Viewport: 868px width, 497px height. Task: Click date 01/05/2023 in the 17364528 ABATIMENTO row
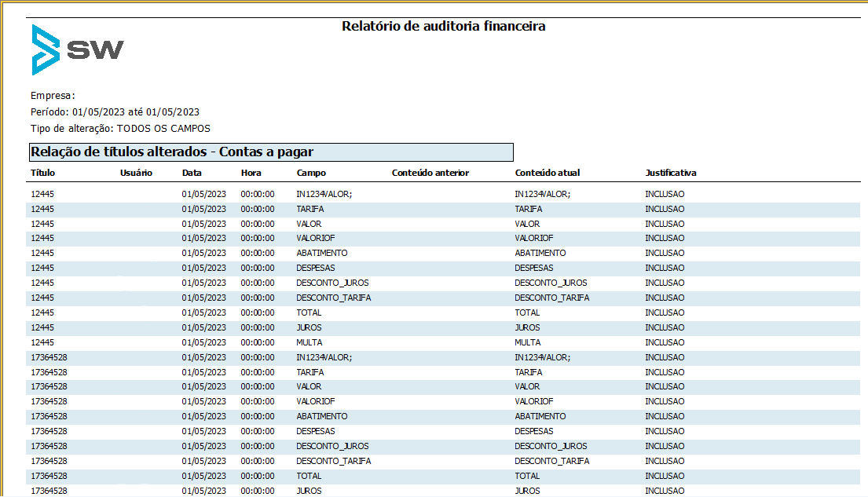point(203,416)
